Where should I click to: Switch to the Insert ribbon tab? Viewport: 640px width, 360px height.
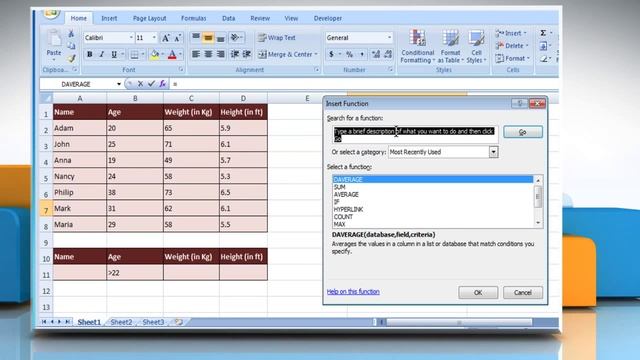pos(109,18)
